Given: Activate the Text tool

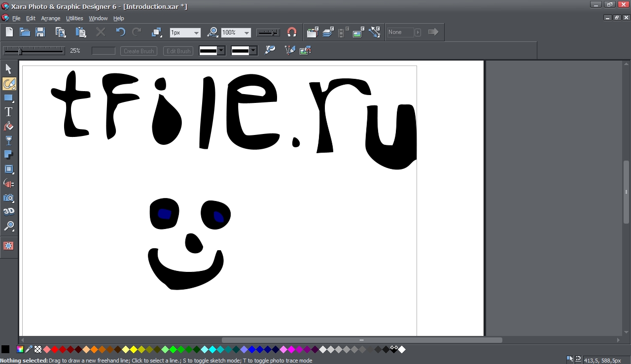Looking at the screenshot, I should (8, 112).
